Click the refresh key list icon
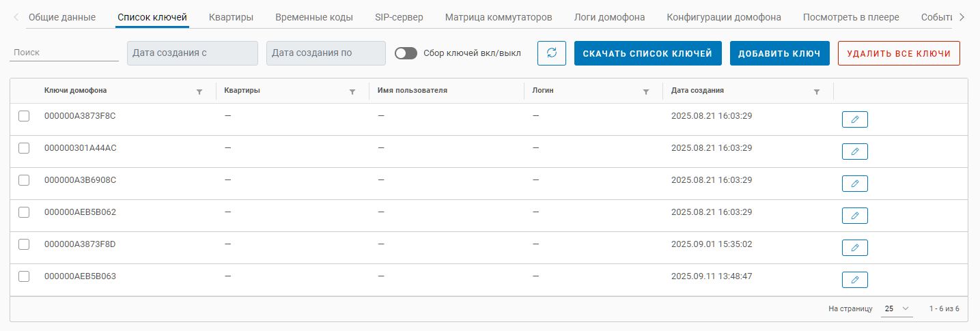980x331 pixels. coord(552,53)
